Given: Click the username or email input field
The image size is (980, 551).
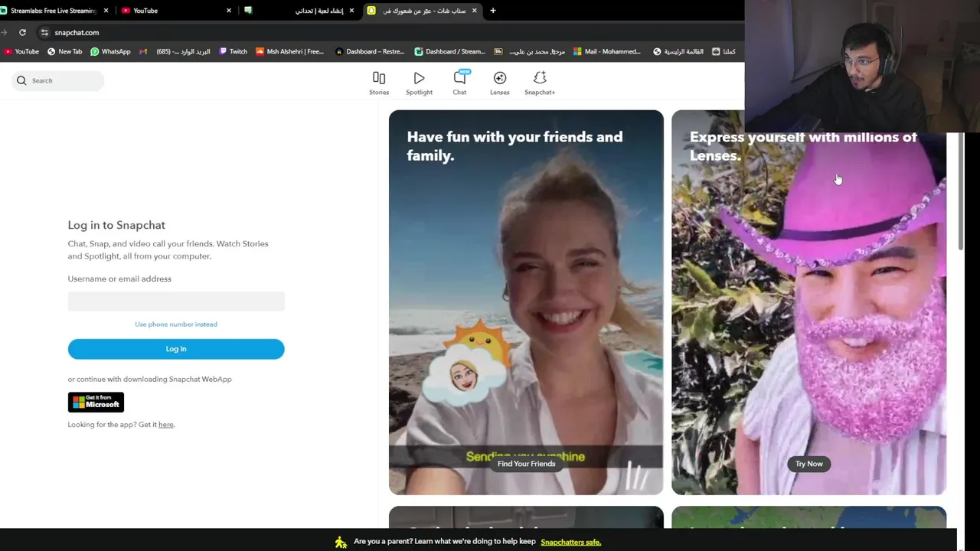Looking at the screenshot, I should tap(176, 302).
